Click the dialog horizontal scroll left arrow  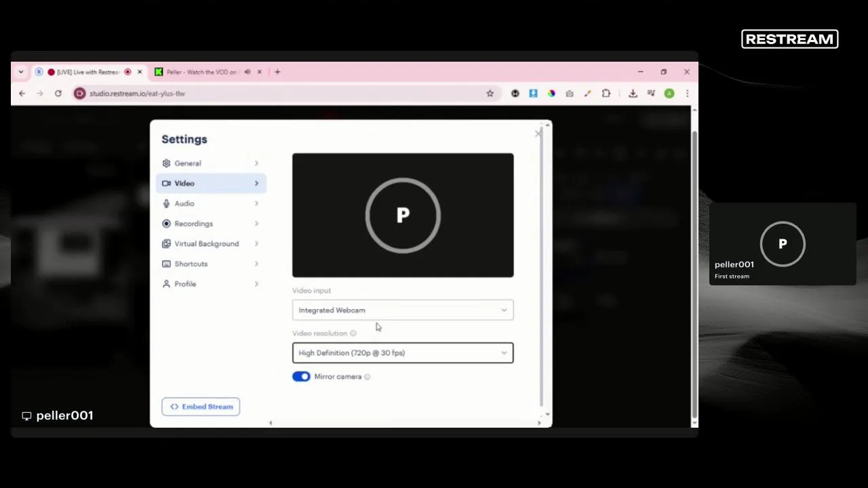pos(271,423)
